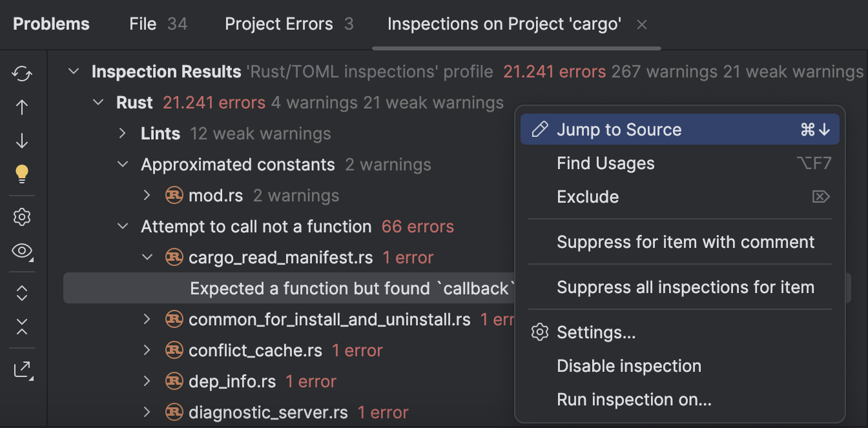
Task: Click the Rust file icon beside mod.rs
Action: [x=174, y=195]
